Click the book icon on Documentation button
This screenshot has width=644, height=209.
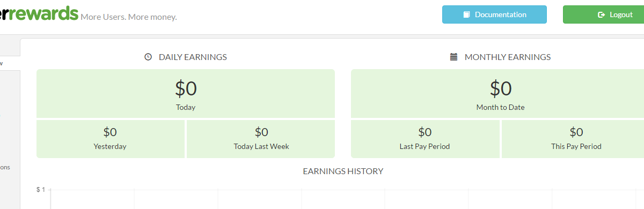tap(467, 14)
